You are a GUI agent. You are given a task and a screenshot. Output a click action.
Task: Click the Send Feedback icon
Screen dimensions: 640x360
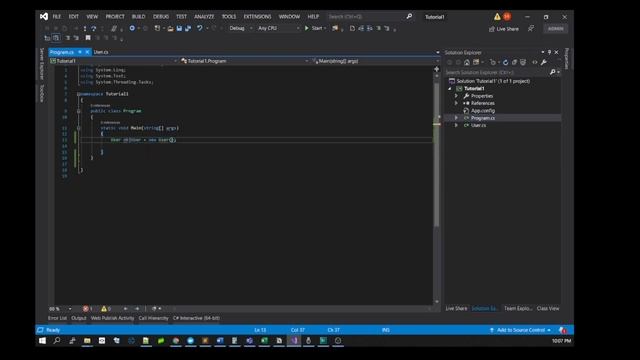point(531,29)
